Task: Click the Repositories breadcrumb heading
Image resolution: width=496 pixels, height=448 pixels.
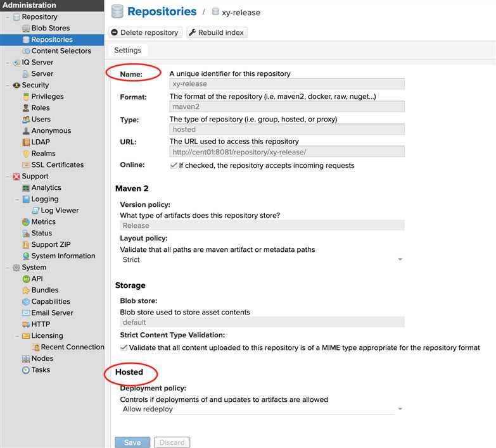Action: pos(162,11)
